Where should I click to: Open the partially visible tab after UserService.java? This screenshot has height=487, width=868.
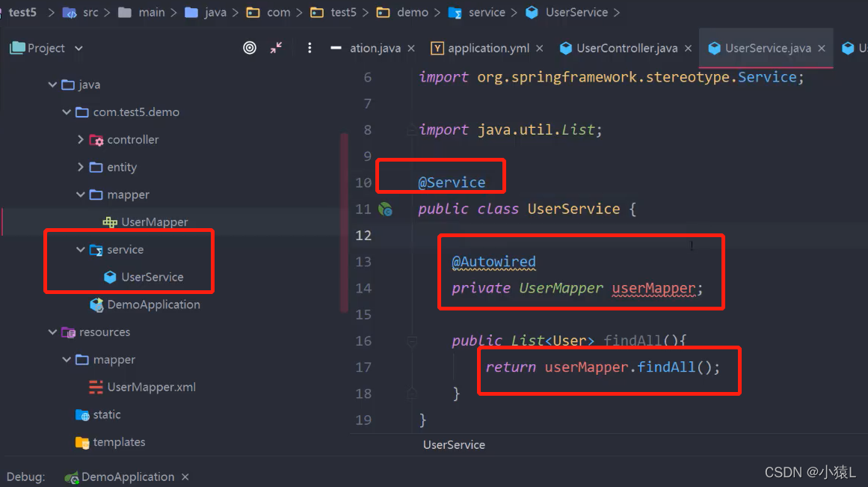coord(854,48)
